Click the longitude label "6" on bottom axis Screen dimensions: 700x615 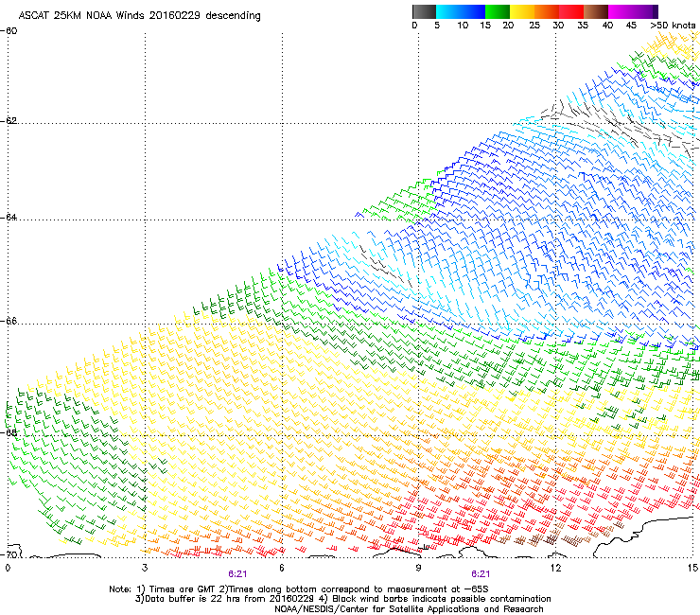(282, 568)
